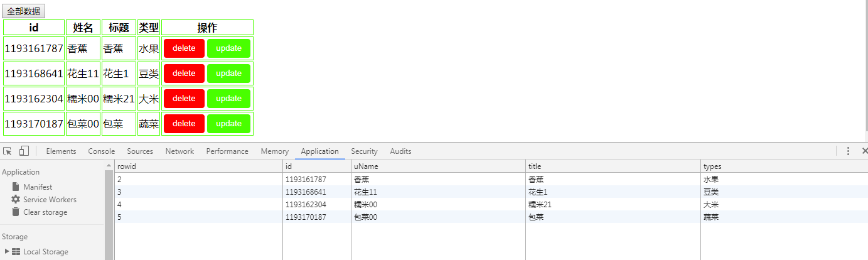Click the Storage section heading
Viewport: 868px width, 260px height.
tap(15, 237)
